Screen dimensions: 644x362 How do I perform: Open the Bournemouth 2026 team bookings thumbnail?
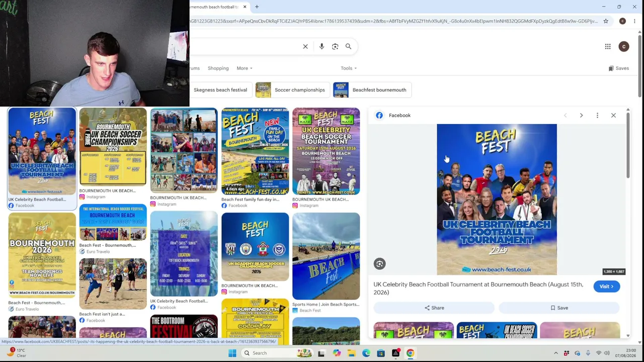click(x=42, y=255)
